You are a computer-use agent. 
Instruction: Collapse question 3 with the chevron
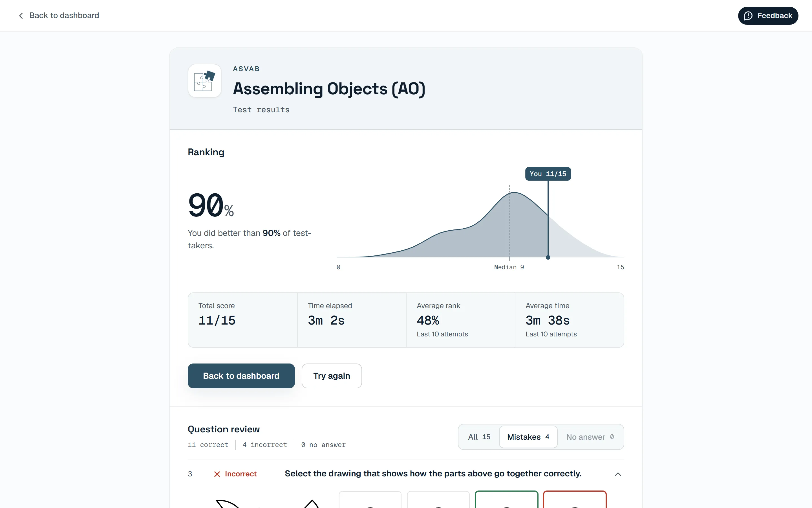point(618,474)
